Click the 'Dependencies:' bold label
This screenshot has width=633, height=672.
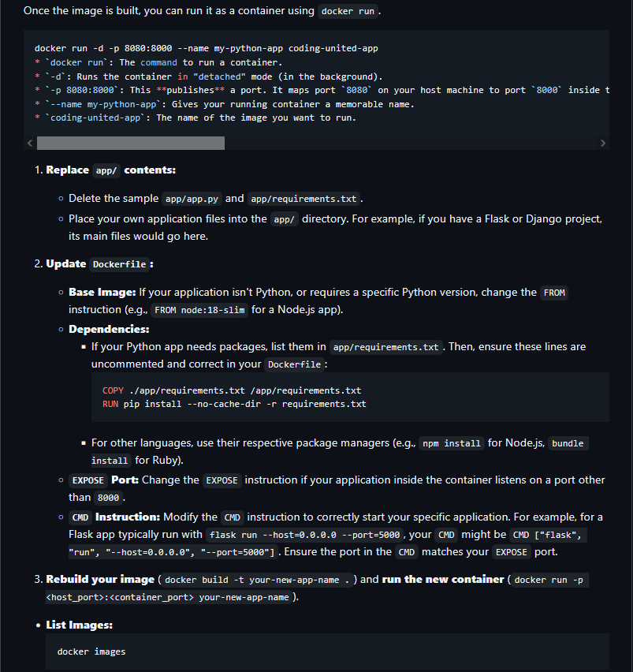pyautogui.click(x=109, y=329)
